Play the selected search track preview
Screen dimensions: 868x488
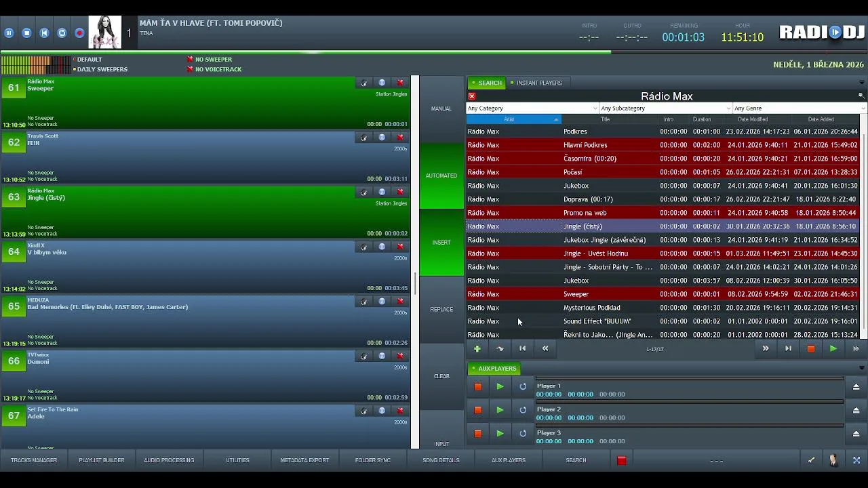833,348
